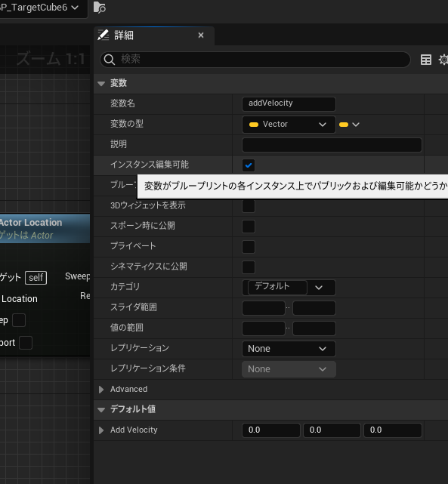
Task: Enable 3Dウィジェットを表示 checkbox
Action: [249, 206]
